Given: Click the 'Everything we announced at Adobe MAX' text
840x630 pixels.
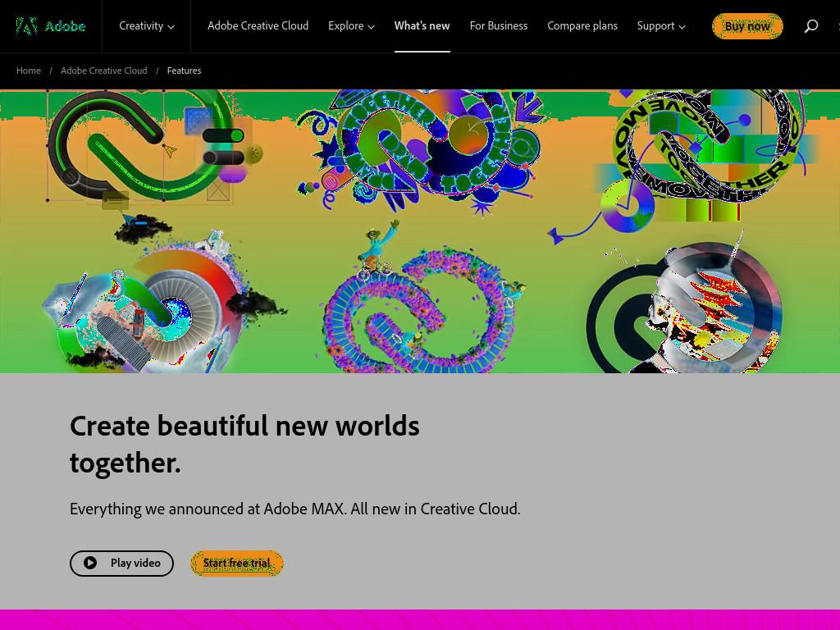Looking at the screenshot, I should click(x=207, y=509).
